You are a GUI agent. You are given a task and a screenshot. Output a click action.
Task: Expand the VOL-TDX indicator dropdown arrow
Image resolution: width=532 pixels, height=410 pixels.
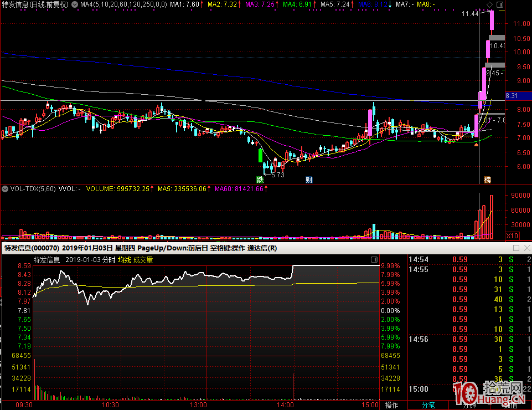tap(5, 189)
